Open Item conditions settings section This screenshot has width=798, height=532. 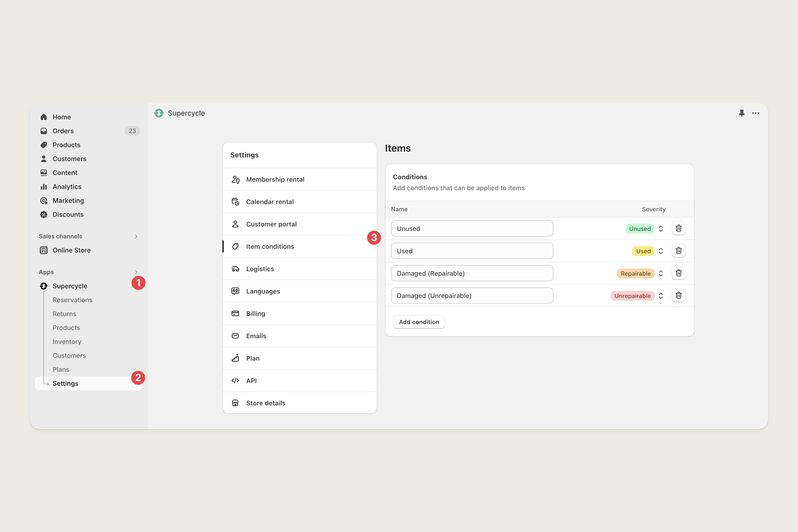point(299,247)
